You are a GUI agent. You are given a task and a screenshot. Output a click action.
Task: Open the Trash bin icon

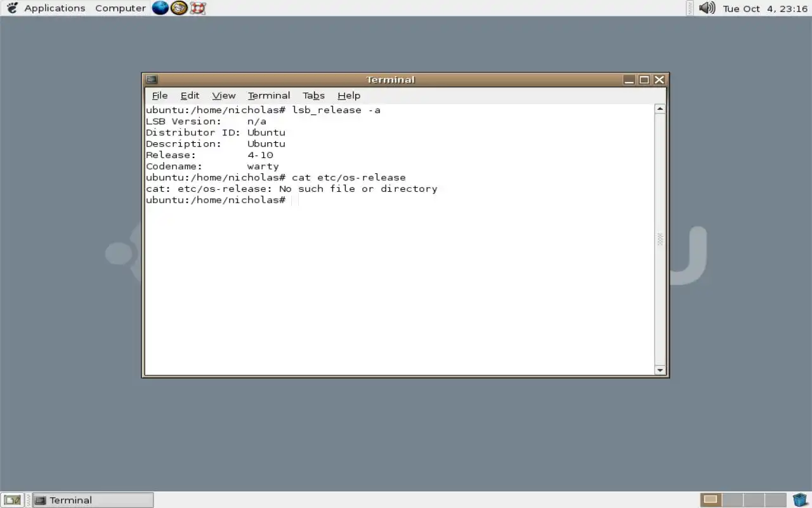coord(801,500)
